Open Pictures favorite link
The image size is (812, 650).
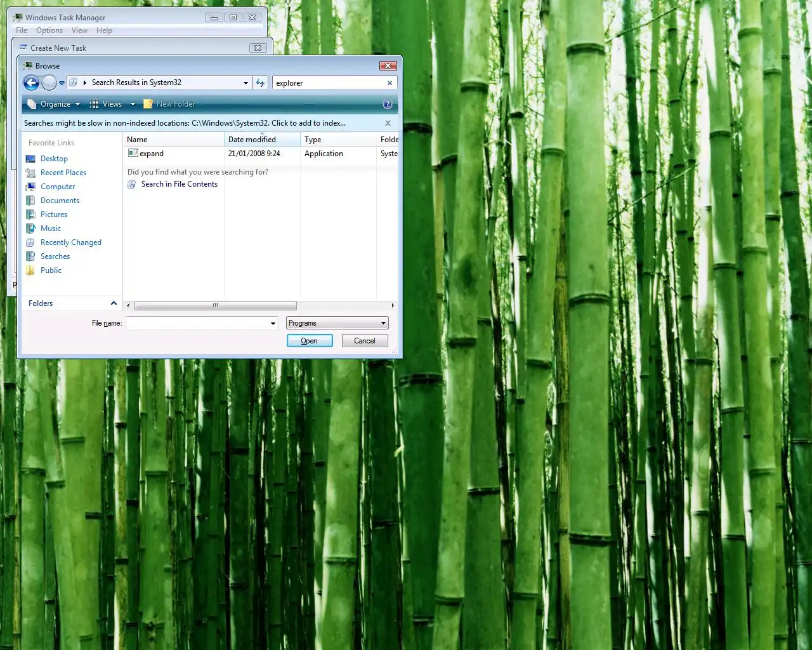(x=54, y=215)
